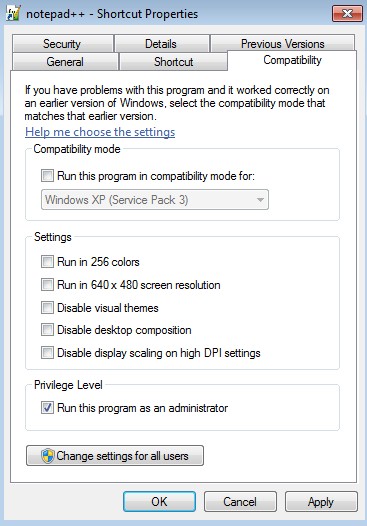Screen dimensions: 367x526
Task: Toggle Run in 640 x 480 screen resolution
Action: pyautogui.click(x=47, y=285)
